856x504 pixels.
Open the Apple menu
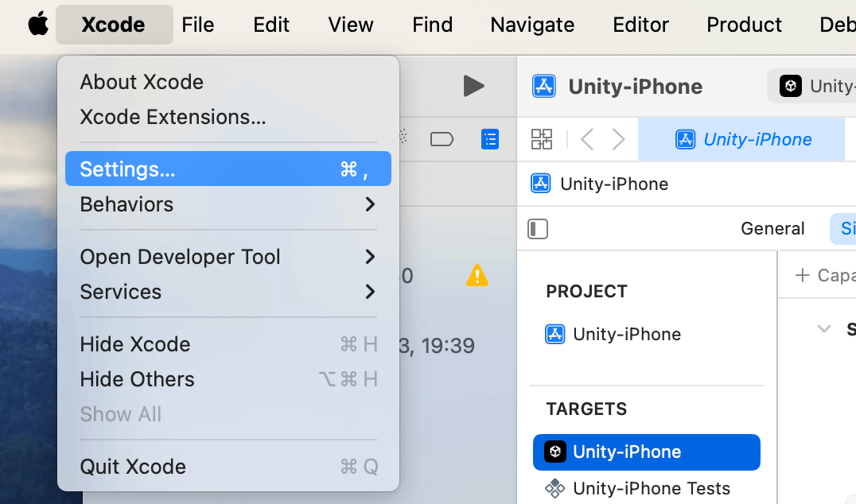pyautogui.click(x=38, y=25)
